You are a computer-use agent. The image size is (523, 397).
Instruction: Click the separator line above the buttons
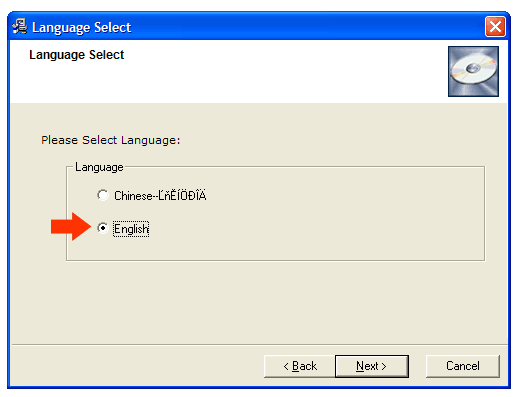(259, 345)
